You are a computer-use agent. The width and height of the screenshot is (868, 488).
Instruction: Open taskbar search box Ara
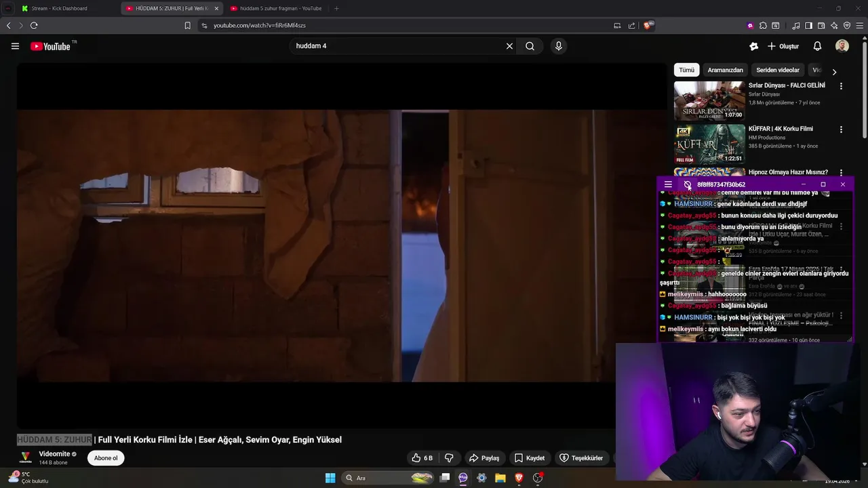pos(389,478)
